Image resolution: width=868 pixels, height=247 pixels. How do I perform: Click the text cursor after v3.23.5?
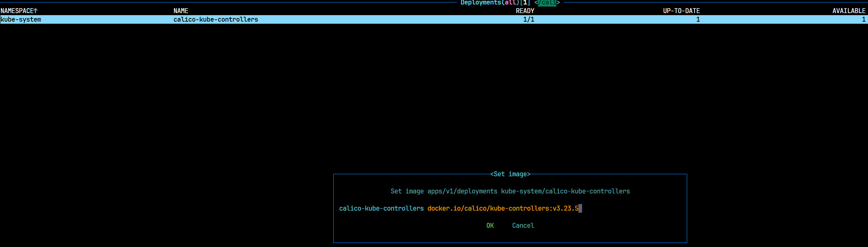coord(580,209)
